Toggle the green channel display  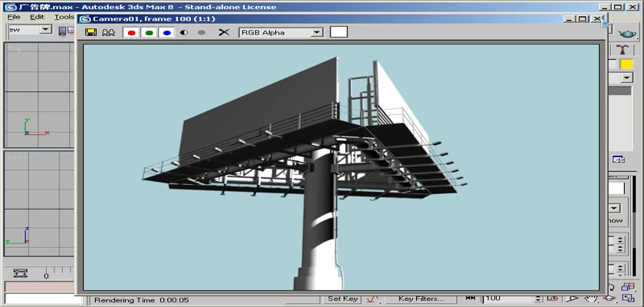pos(149,33)
